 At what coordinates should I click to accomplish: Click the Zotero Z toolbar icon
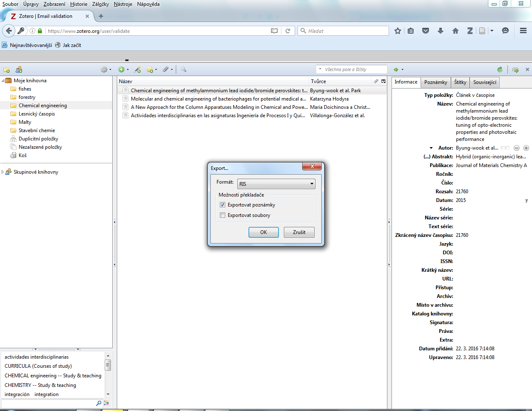[x=470, y=31]
